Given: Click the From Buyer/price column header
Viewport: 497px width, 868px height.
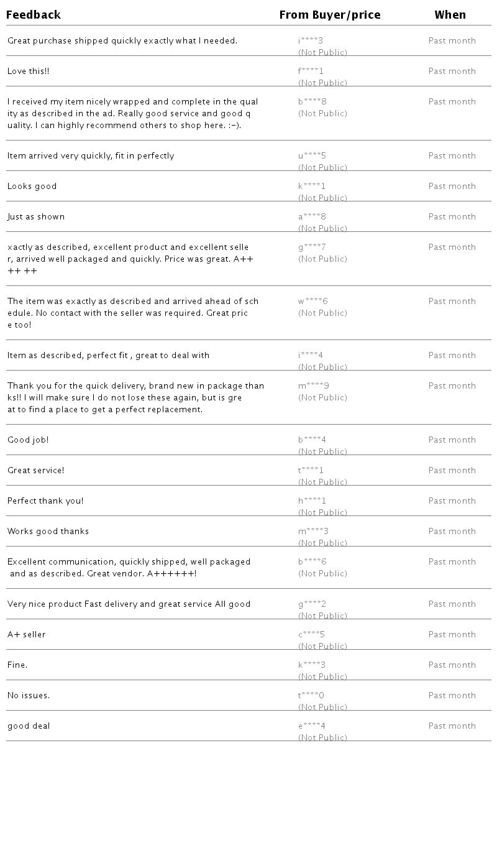Looking at the screenshot, I should pos(330,15).
